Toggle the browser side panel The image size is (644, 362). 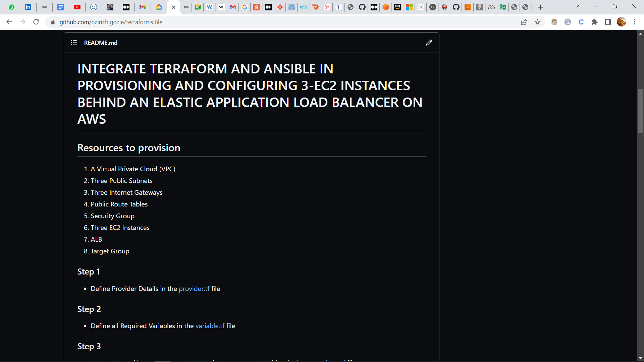(608, 22)
